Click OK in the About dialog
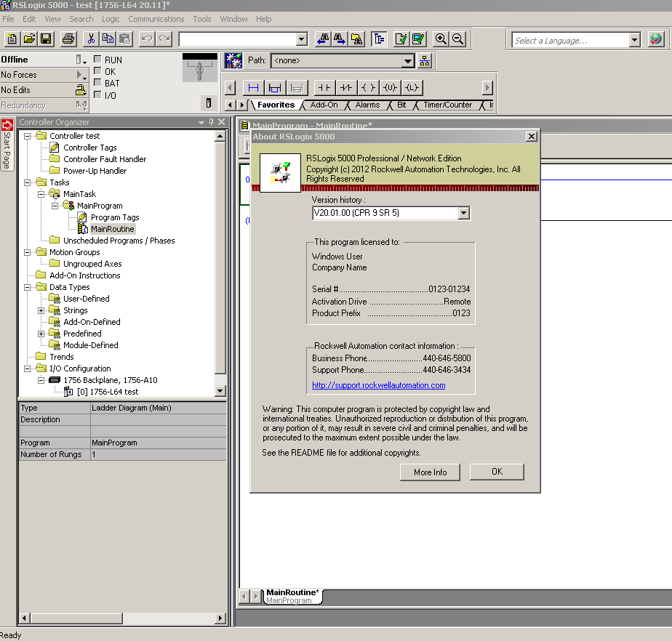Image resolution: width=672 pixels, height=641 pixels. [497, 472]
